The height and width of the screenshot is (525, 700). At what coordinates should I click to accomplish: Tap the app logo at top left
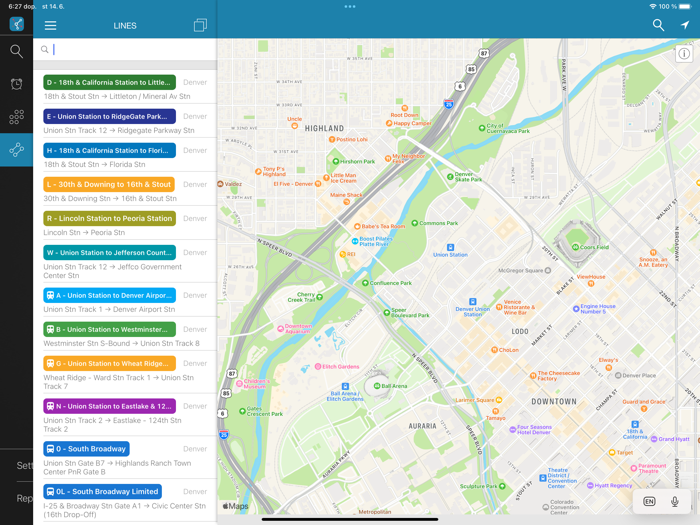tap(17, 24)
